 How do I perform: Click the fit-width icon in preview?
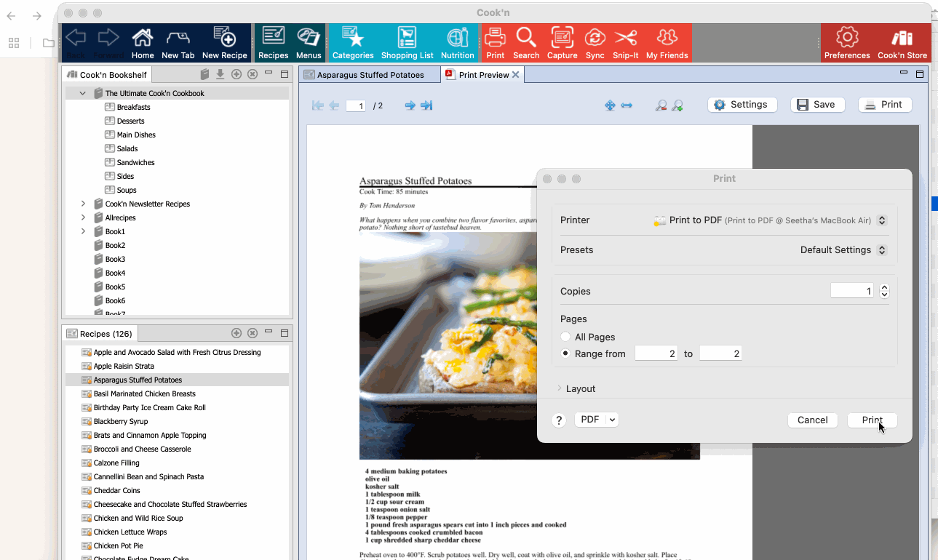[x=627, y=105]
